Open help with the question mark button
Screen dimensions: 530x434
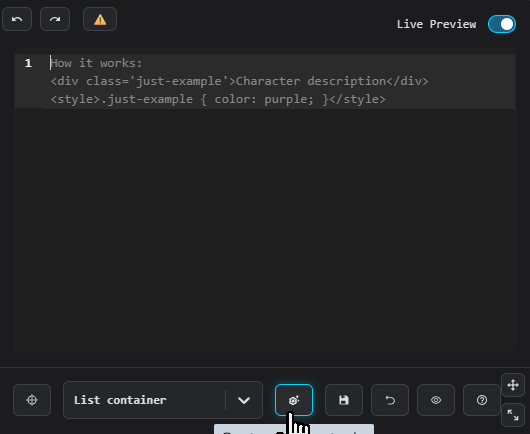point(482,400)
